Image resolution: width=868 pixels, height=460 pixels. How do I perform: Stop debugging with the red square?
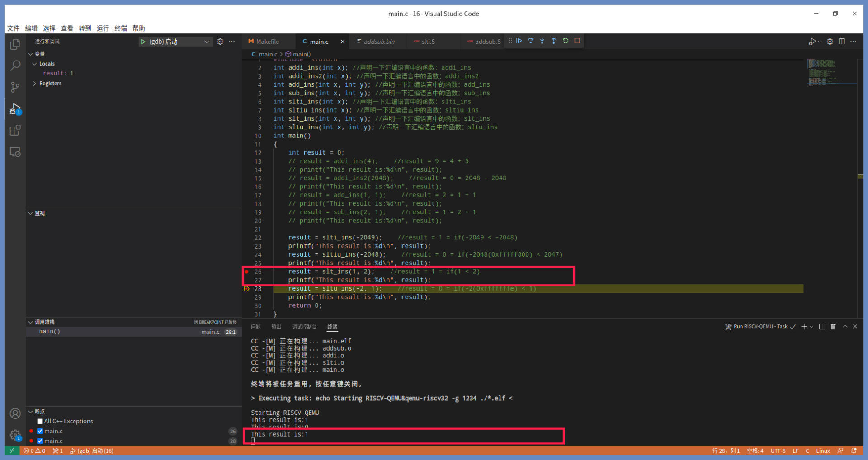pyautogui.click(x=577, y=41)
